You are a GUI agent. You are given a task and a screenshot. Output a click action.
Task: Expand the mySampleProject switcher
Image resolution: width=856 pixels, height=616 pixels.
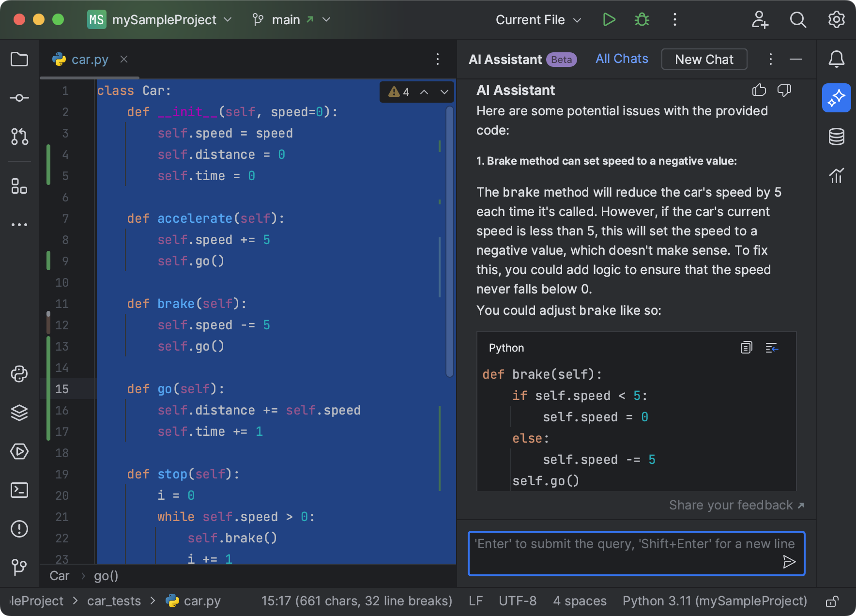coord(227,20)
